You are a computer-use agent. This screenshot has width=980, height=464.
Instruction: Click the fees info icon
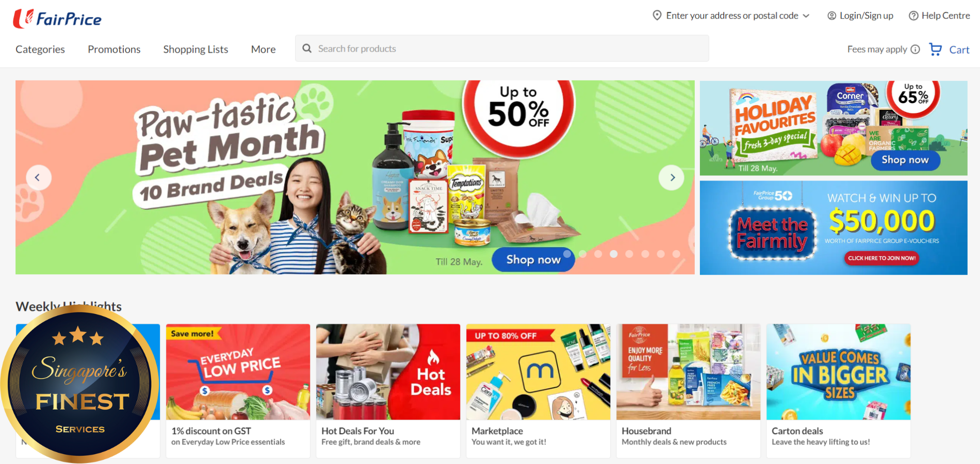point(915,49)
